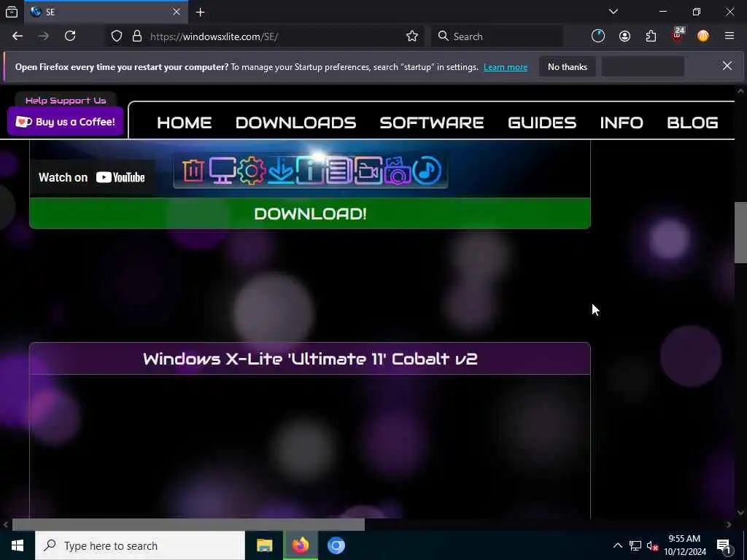The image size is (747, 560).
Task: Click the document lines icon in banner
Action: (x=338, y=171)
